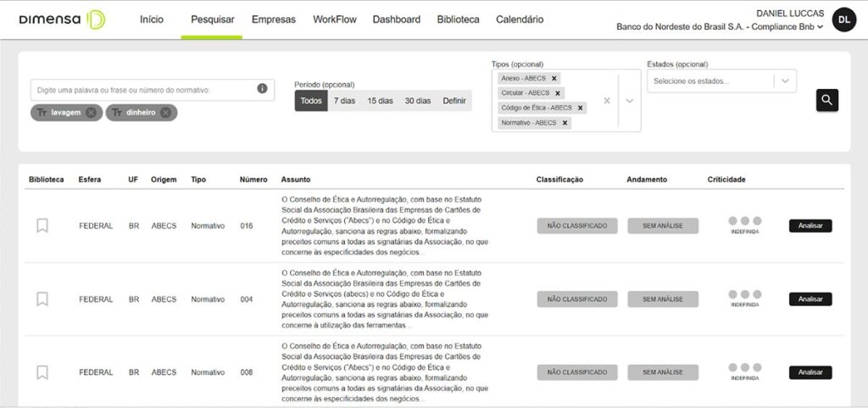Click the keyword search input field
868x408 pixels.
(x=144, y=90)
